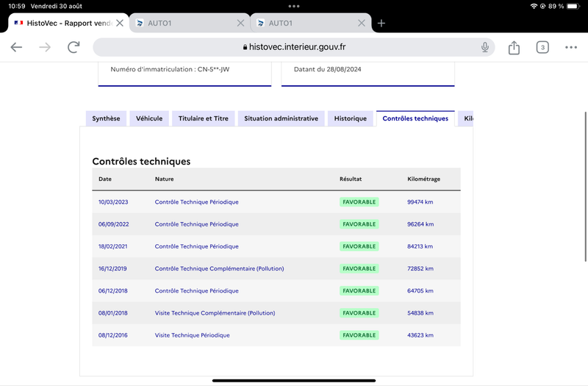Tap the 10:59 clock in status bar
This screenshot has height=386, width=588.
16,6
